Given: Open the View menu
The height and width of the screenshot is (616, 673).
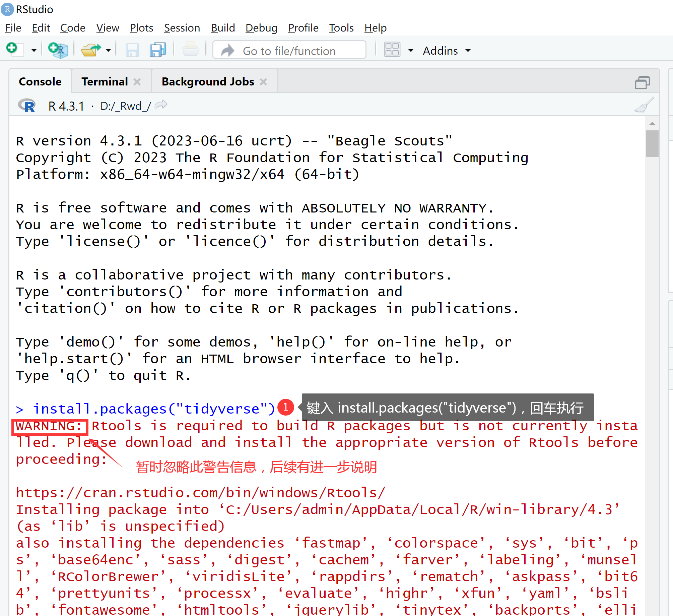Looking at the screenshot, I should tap(108, 28).
